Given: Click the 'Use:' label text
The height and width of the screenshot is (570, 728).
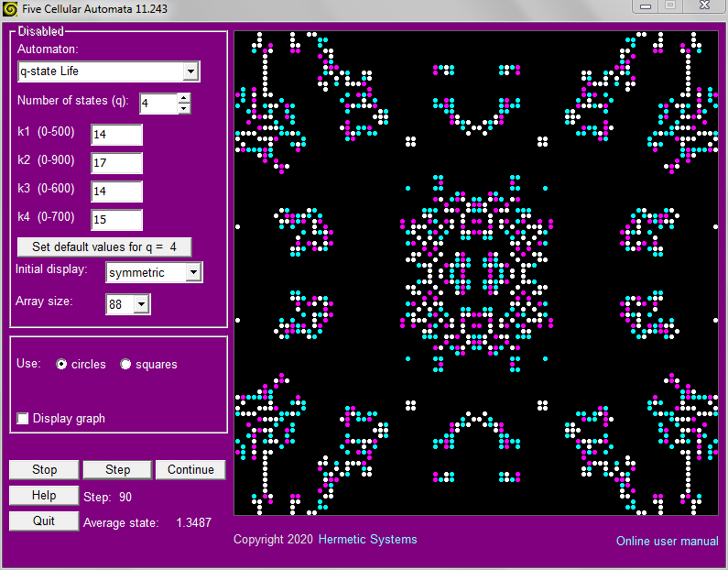Looking at the screenshot, I should click(28, 363).
